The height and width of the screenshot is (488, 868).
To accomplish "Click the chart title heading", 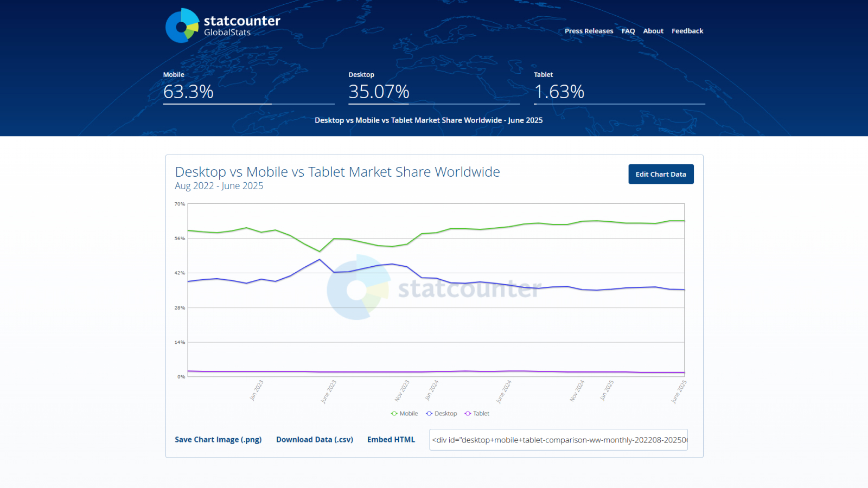I will pos(337,172).
